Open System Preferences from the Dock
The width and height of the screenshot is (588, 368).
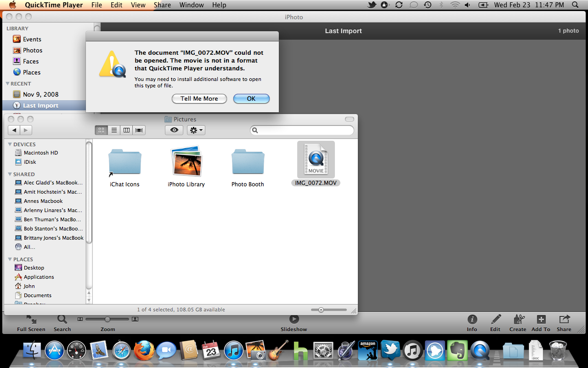(323, 351)
